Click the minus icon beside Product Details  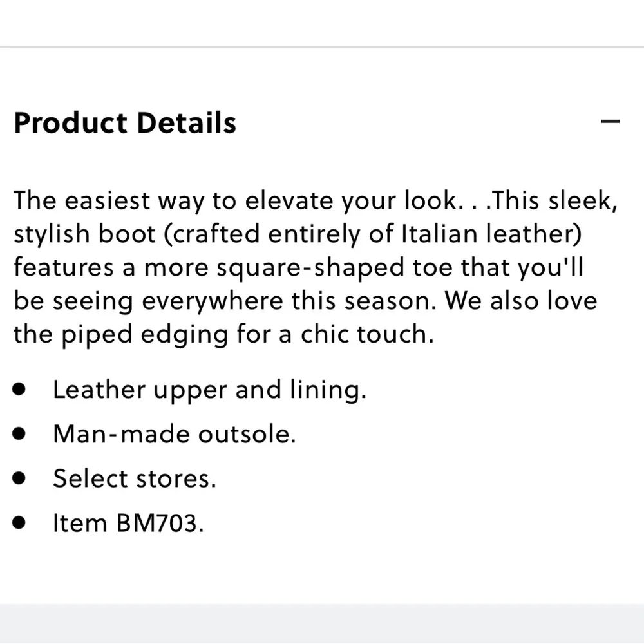[x=609, y=121]
